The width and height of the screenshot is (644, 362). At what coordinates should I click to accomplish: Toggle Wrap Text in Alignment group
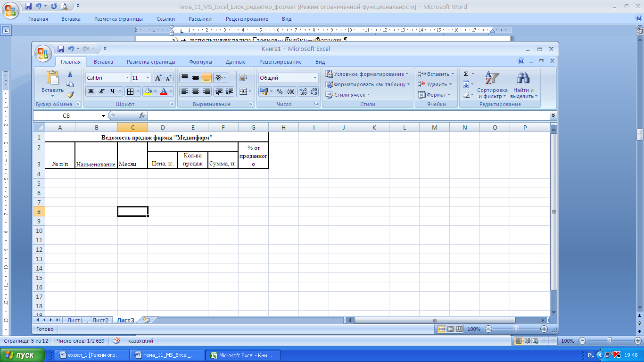click(243, 78)
